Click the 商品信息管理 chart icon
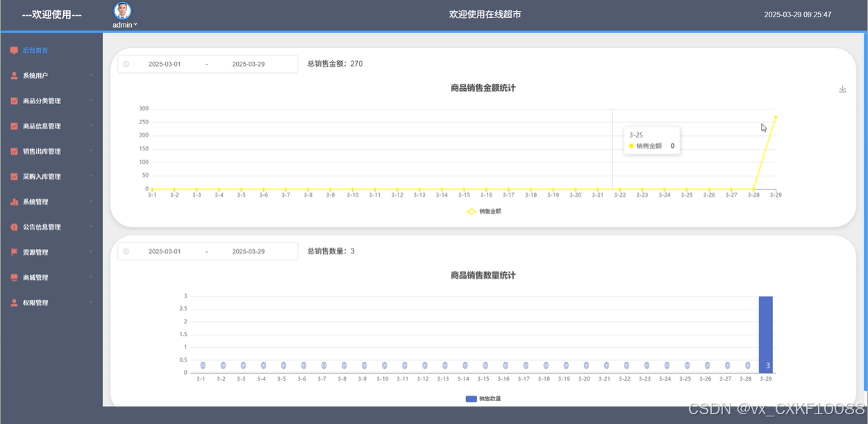This screenshot has width=868, height=424. [x=14, y=126]
